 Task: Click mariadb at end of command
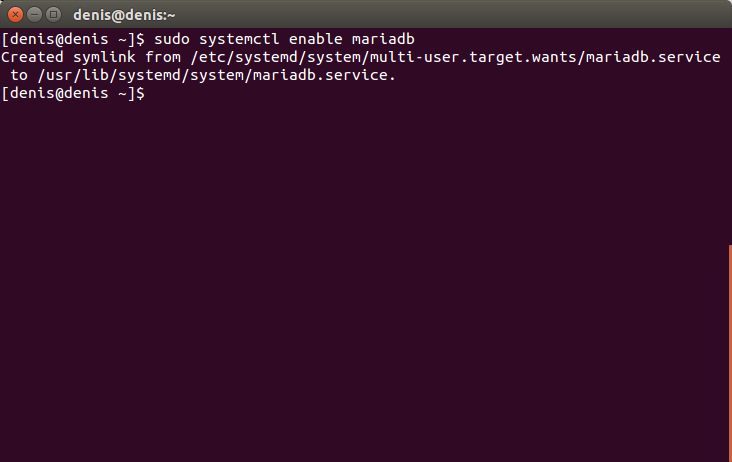pyautogui.click(x=383, y=39)
